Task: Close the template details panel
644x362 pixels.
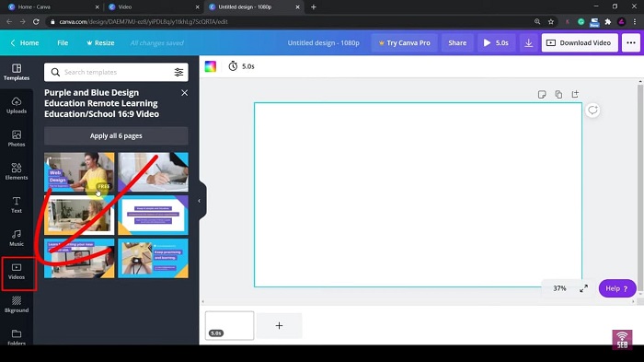Action: tap(184, 93)
